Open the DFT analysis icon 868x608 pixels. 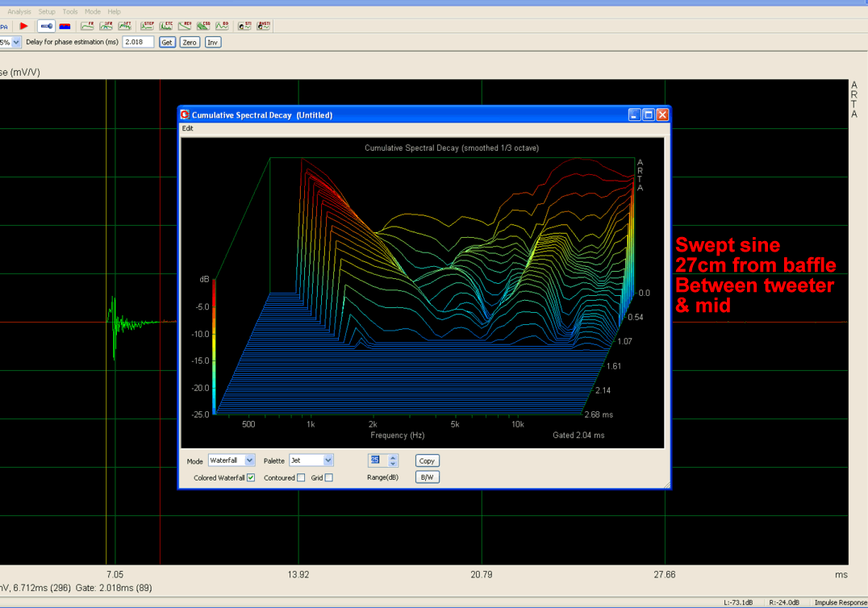pyautogui.click(x=124, y=26)
